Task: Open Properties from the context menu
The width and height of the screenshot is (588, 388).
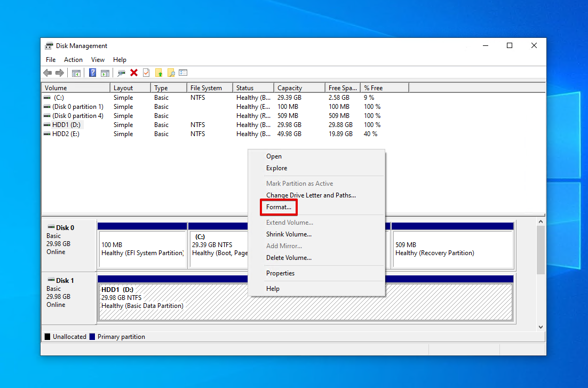Action: click(x=316, y=273)
